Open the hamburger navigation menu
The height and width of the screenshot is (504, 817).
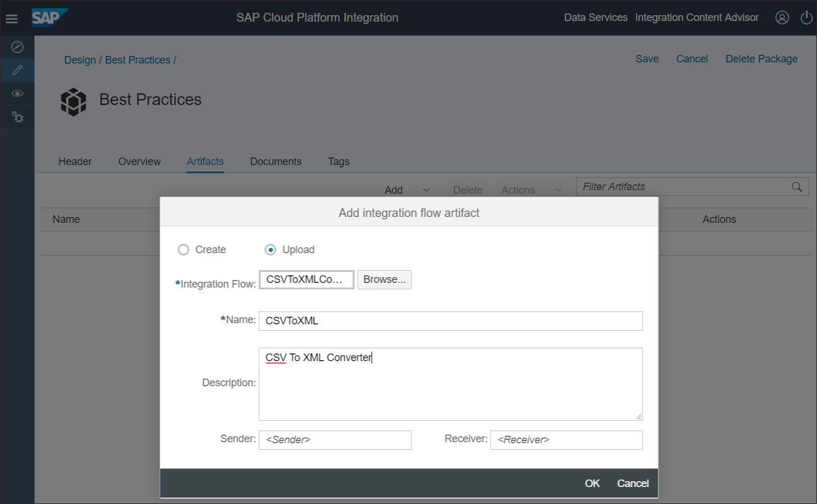click(x=12, y=19)
